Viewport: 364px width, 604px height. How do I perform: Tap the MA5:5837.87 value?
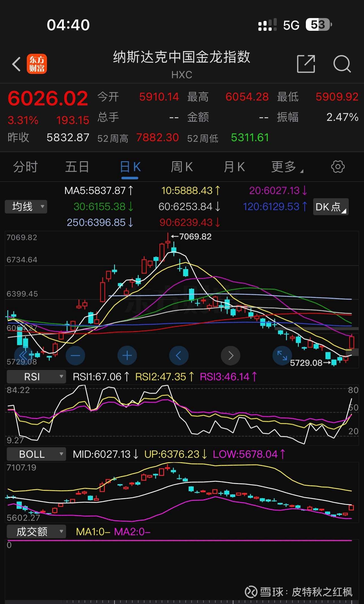coord(99,191)
